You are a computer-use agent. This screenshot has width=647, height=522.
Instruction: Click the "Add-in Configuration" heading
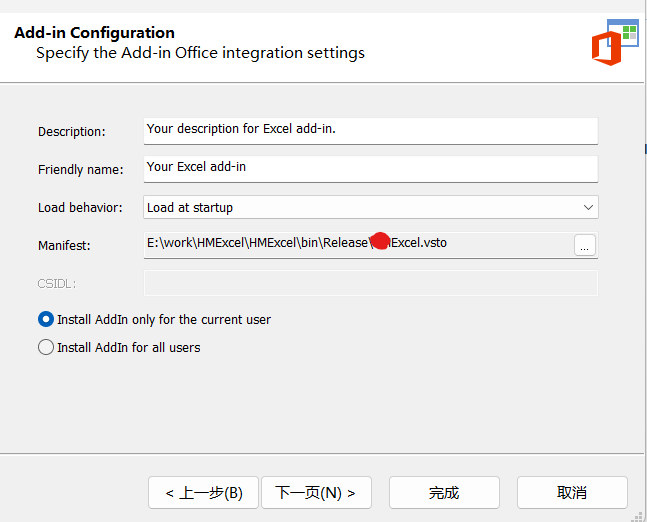tap(94, 33)
